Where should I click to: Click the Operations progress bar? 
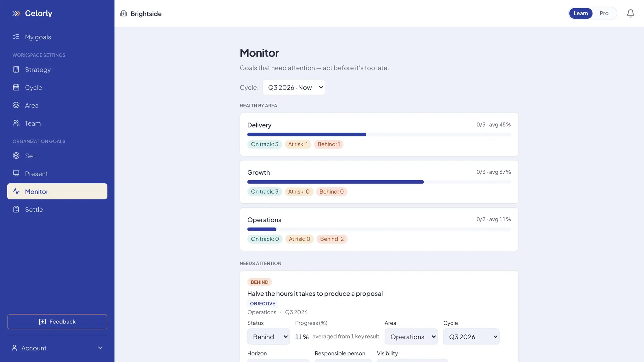[x=379, y=229]
